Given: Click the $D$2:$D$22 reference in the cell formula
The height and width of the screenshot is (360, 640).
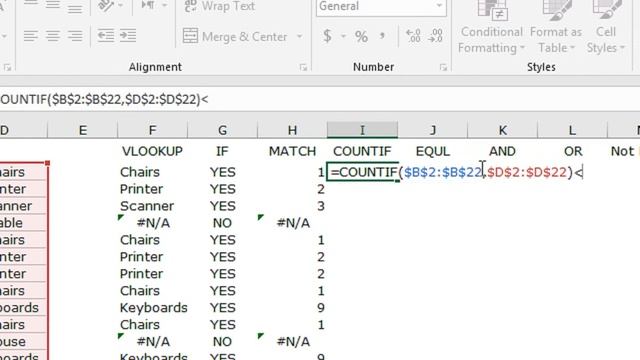Looking at the screenshot, I should point(527,172).
